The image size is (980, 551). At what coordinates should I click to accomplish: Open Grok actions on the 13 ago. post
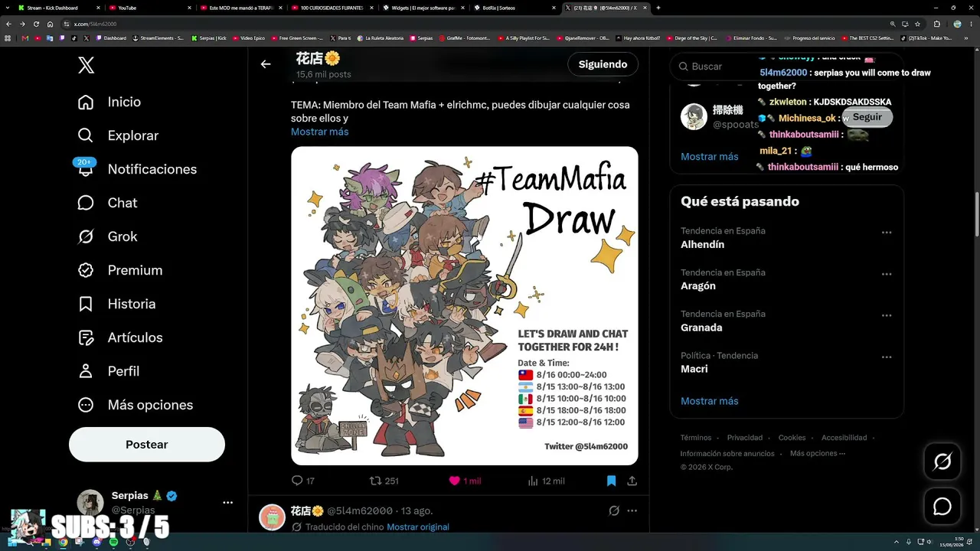click(614, 510)
